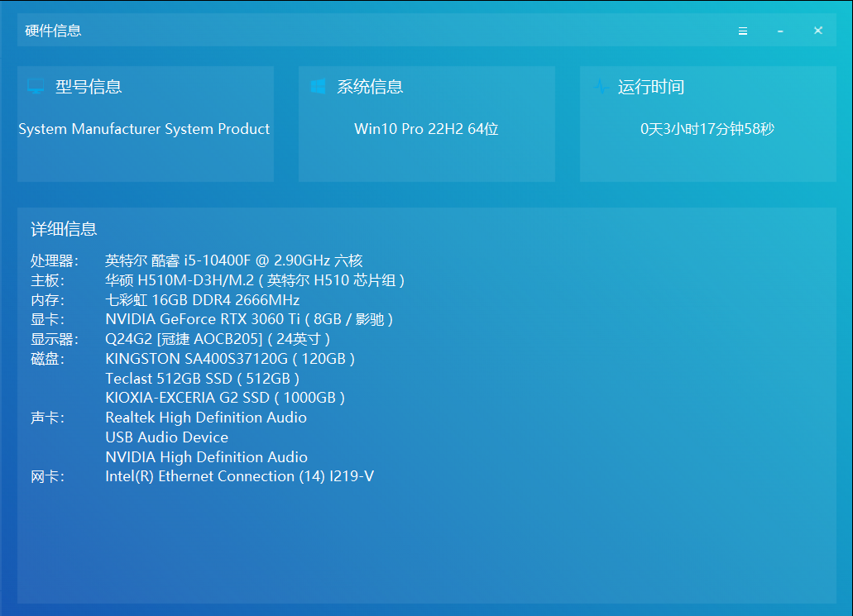Select the KINGSTON SA400S37120G disk entry
Viewport: 853px width, 616px height.
point(230,359)
